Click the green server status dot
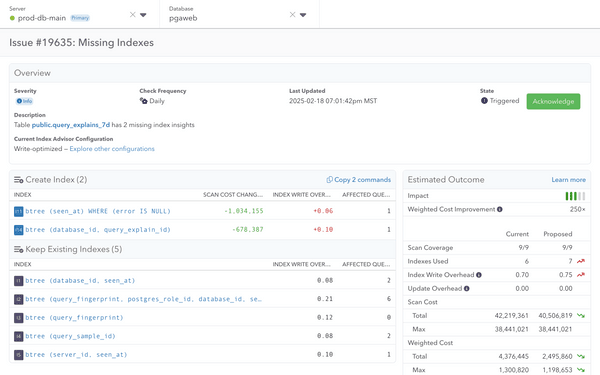Viewport: 600px width, 375px height. [x=12, y=18]
